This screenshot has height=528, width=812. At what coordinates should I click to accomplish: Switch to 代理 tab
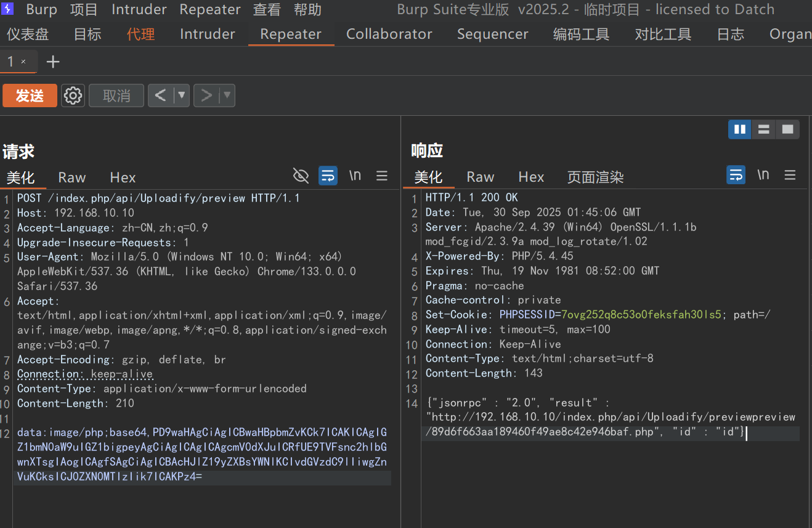140,34
